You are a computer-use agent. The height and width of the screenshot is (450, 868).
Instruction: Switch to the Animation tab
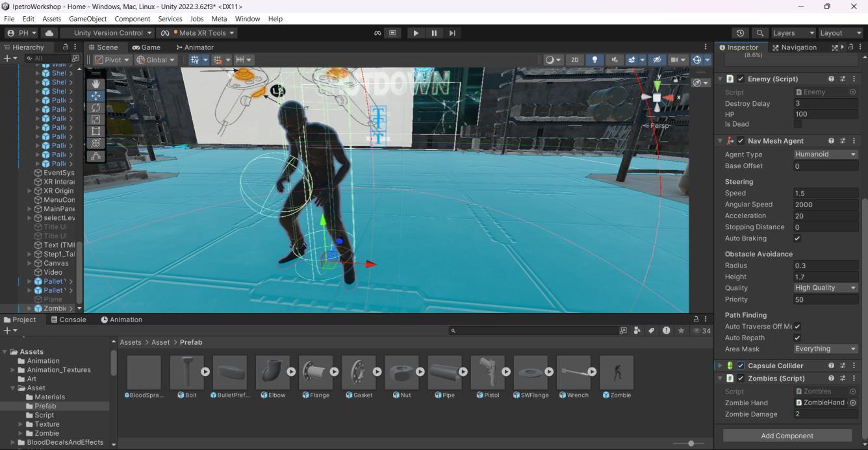click(x=121, y=319)
